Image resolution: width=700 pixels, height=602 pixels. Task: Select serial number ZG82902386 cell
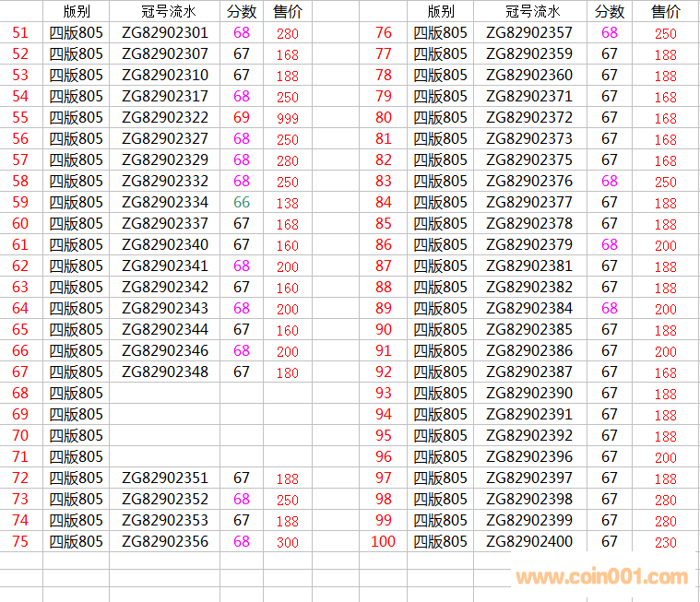coord(529,351)
